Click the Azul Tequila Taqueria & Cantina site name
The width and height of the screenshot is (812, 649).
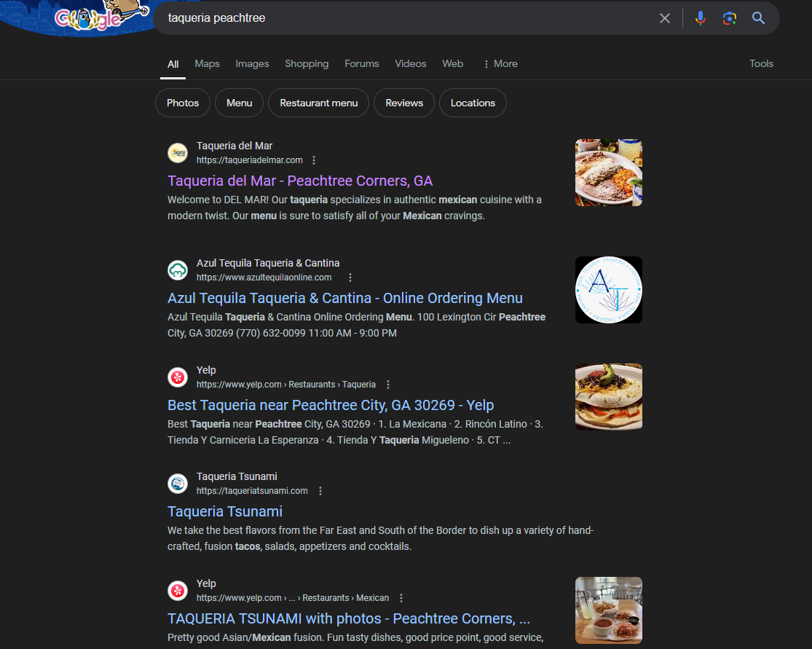pos(268,263)
